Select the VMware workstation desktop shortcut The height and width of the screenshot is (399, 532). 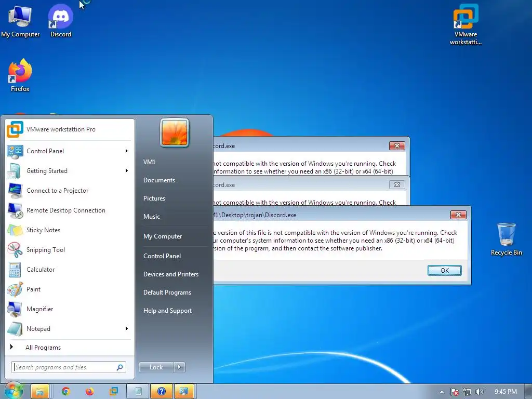point(465,24)
